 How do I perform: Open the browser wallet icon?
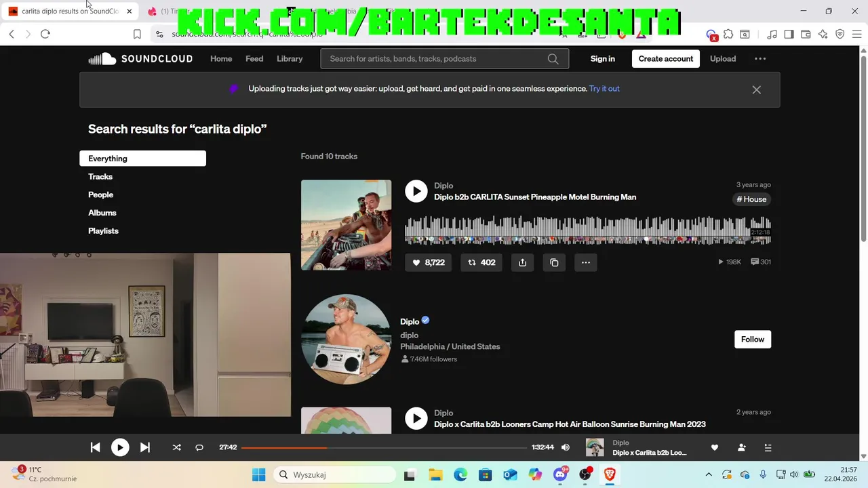[x=806, y=34]
